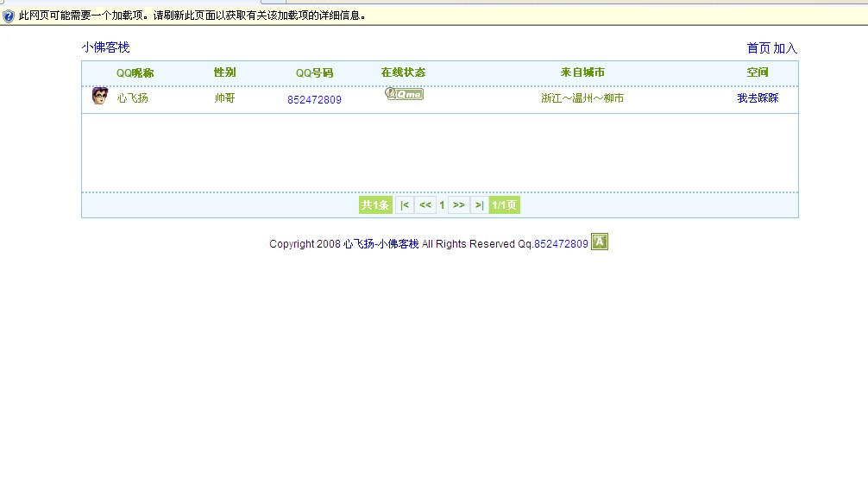Jump to last page with >| button

point(480,204)
